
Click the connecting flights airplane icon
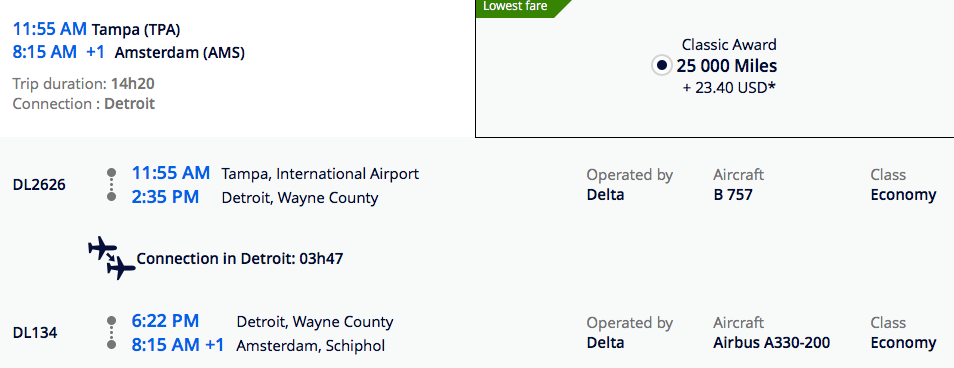tap(112, 259)
